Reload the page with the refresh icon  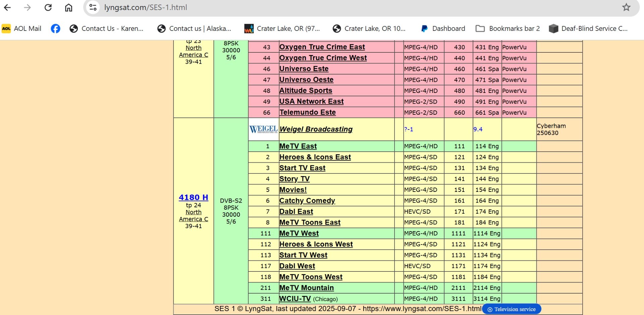coord(48,7)
